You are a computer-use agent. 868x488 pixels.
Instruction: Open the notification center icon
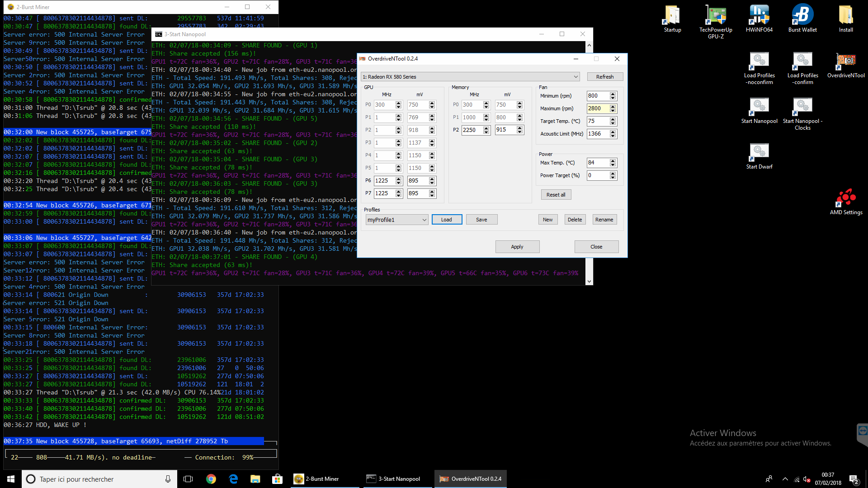(x=854, y=479)
